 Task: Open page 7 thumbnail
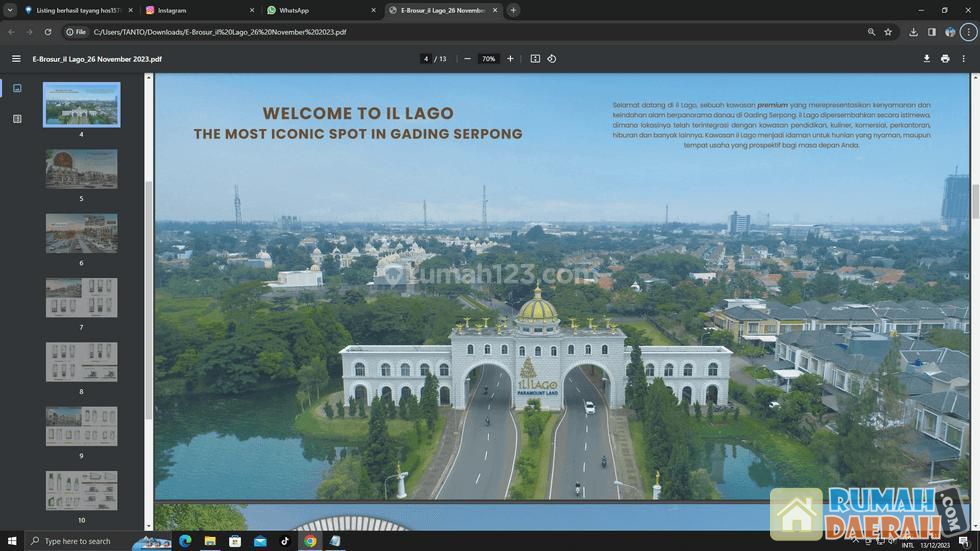pos(81,298)
